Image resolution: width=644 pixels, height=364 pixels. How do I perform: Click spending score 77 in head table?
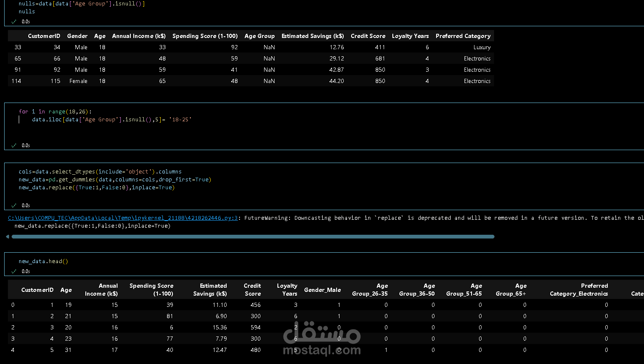click(x=170, y=339)
